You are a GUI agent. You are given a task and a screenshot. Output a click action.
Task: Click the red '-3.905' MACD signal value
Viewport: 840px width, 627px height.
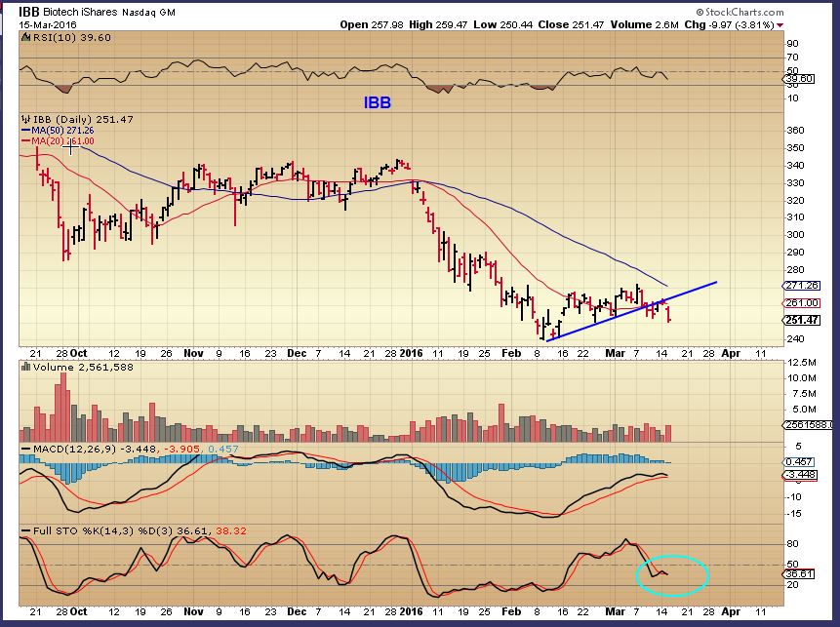pos(181,449)
